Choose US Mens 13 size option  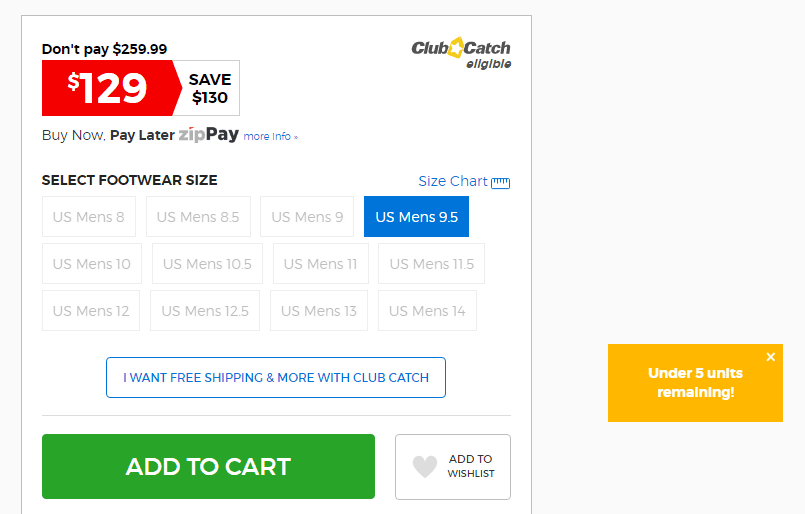pyautogui.click(x=319, y=311)
